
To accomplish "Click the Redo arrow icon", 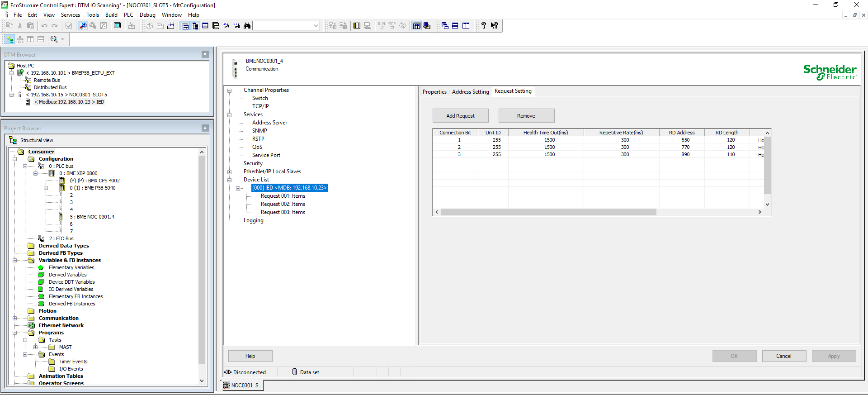I will pos(55,26).
